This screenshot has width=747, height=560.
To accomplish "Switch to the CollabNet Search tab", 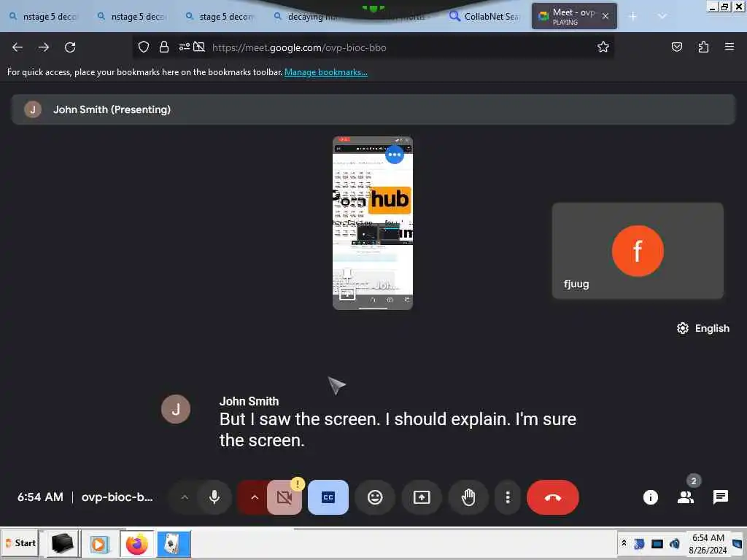I will 485,17.
